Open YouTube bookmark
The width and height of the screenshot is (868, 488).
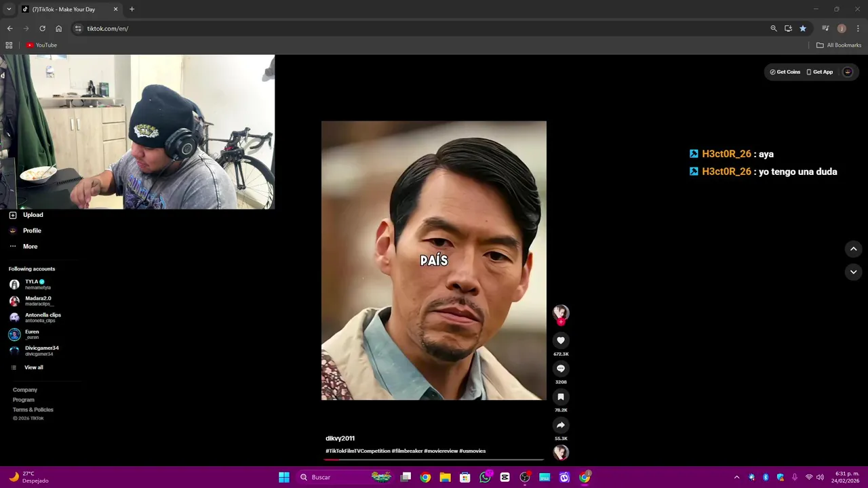(x=42, y=45)
